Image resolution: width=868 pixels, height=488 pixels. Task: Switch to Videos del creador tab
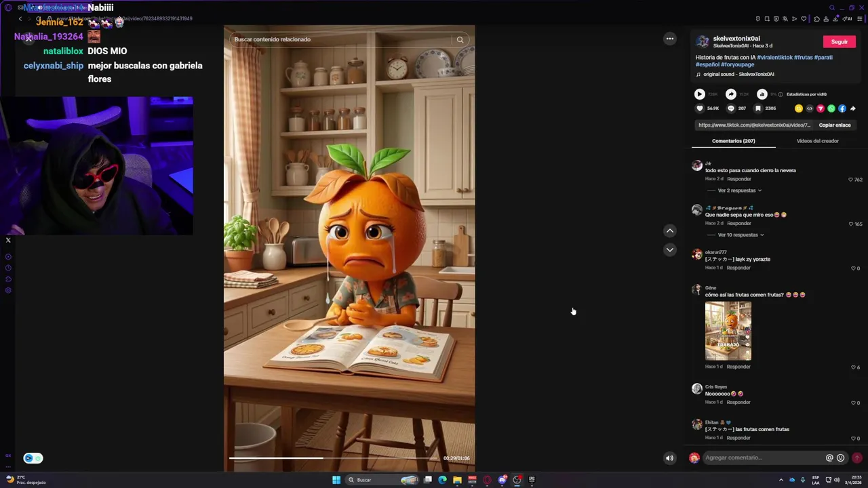(818, 141)
